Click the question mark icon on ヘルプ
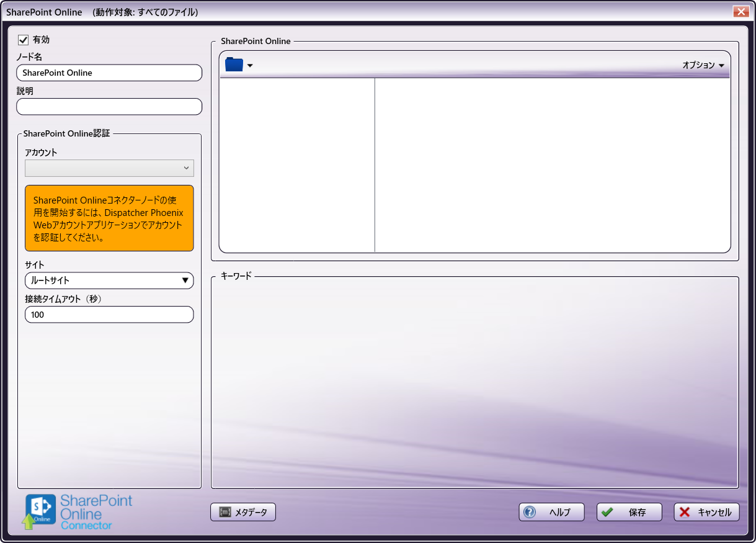This screenshot has height=543, width=756. 530,512
